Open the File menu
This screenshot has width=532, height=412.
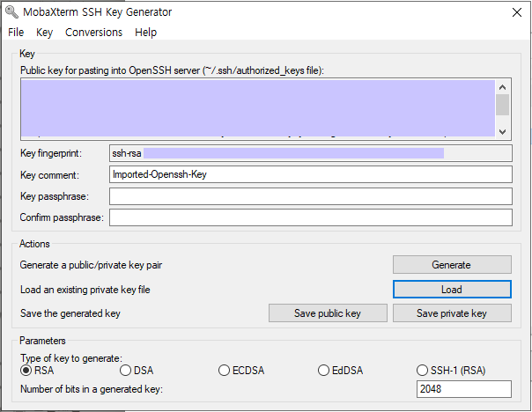pos(16,33)
